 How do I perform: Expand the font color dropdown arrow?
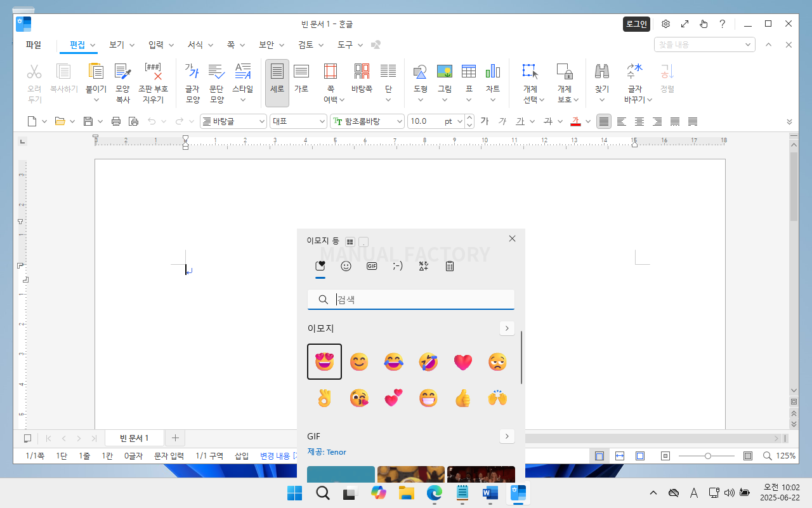588,121
